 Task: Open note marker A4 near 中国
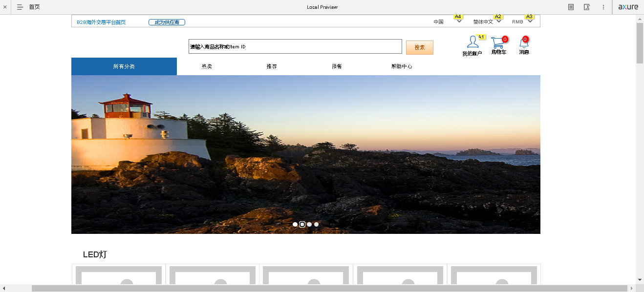pyautogui.click(x=458, y=17)
